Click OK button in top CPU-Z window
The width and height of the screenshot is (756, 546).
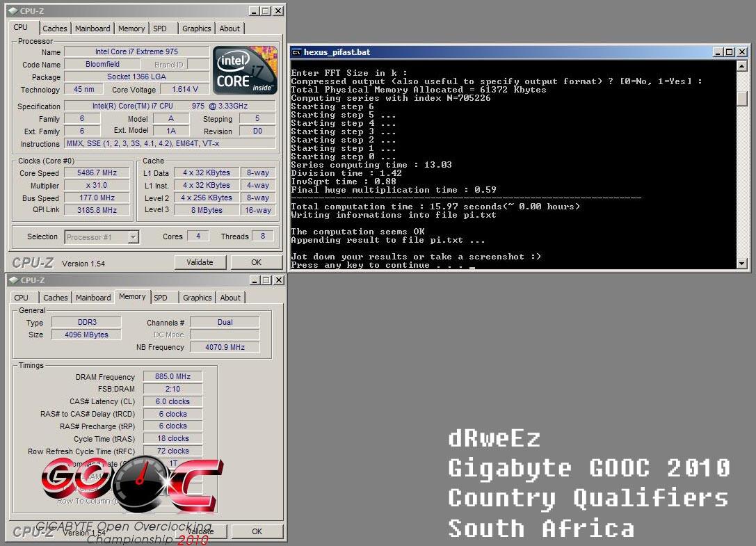click(256, 262)
